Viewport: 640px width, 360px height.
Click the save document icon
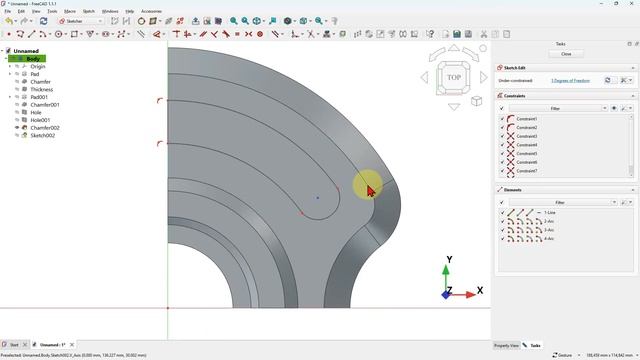click(457, 34)
